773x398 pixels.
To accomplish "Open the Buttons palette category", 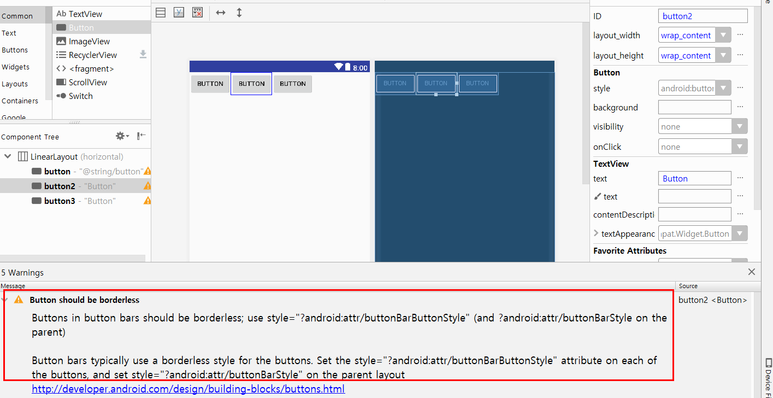I will pyautogui.click(x=15, y=50).
